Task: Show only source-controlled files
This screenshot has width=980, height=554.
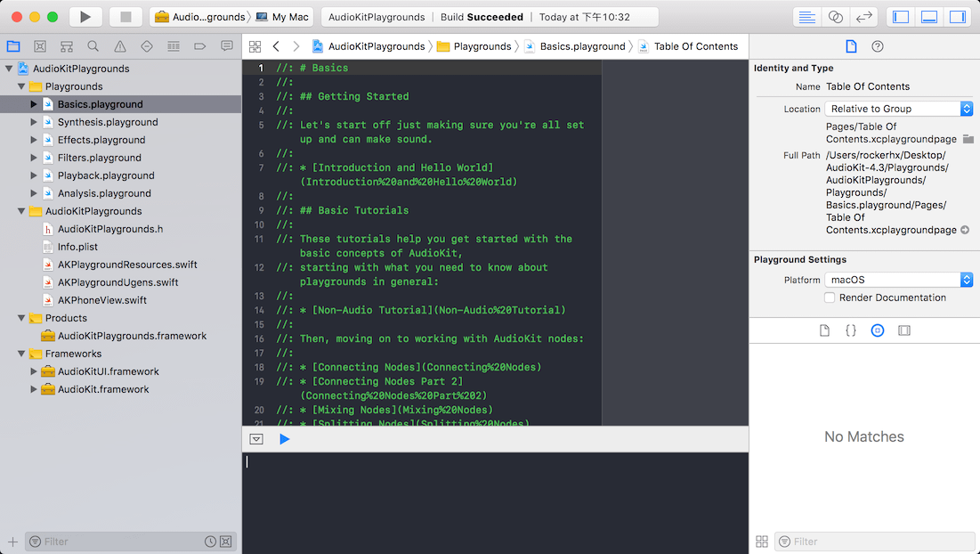Action: tap(225, 542)
